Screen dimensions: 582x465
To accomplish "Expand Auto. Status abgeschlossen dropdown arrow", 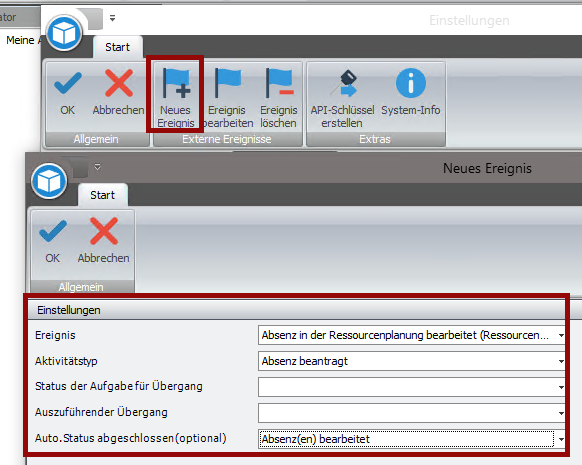I will point(561,439).
